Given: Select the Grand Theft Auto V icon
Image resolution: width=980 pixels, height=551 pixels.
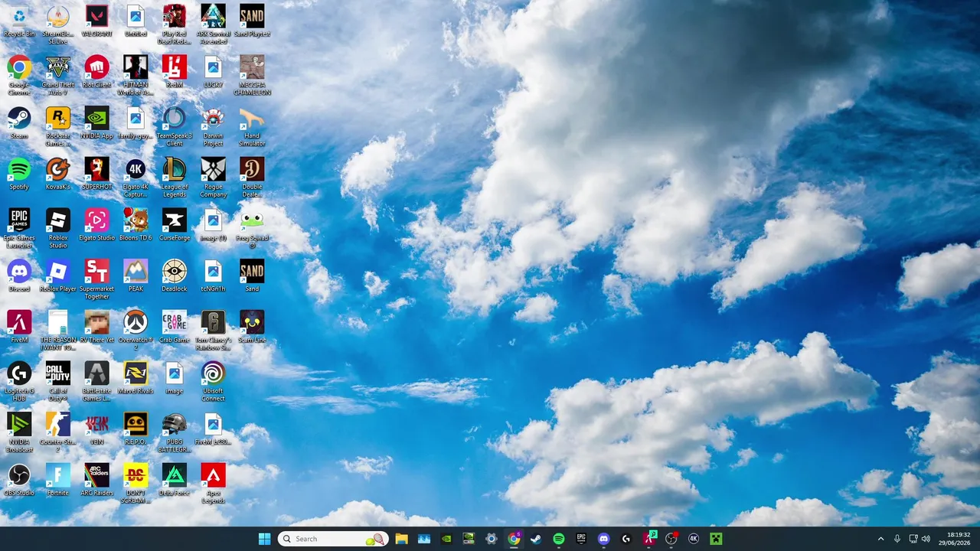Looking at the screenshot, I should click(x=58, y=76).
